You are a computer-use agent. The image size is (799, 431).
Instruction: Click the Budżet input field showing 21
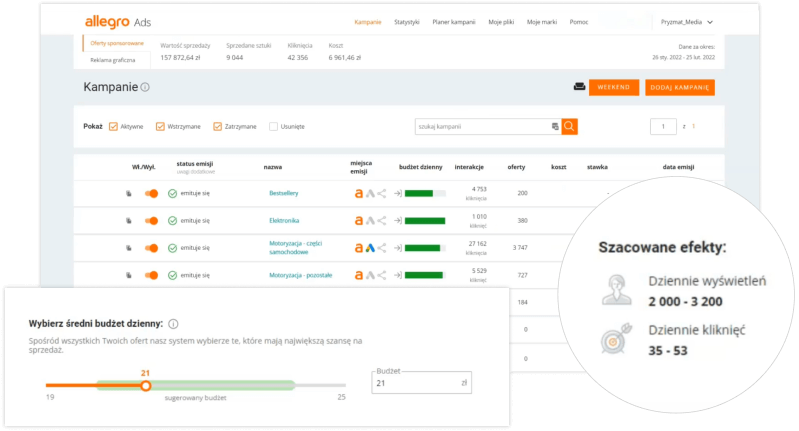point(421,383)
